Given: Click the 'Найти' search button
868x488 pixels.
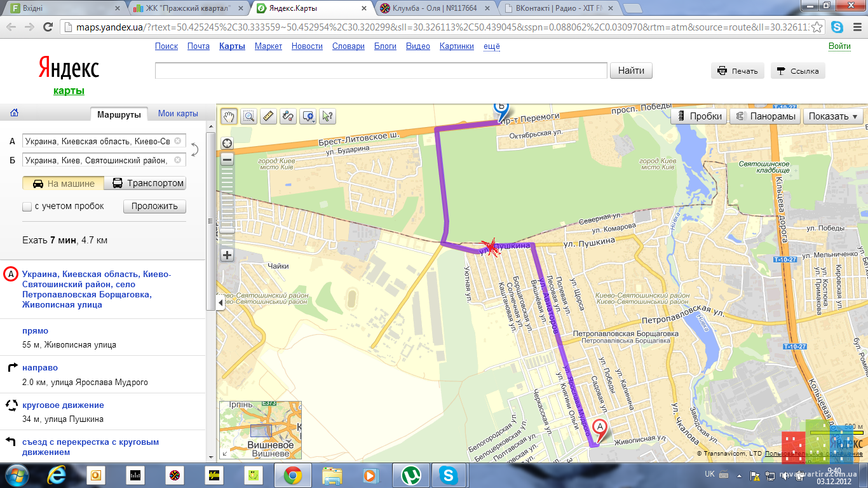Looking at the screenshot, I should [631, 71].
